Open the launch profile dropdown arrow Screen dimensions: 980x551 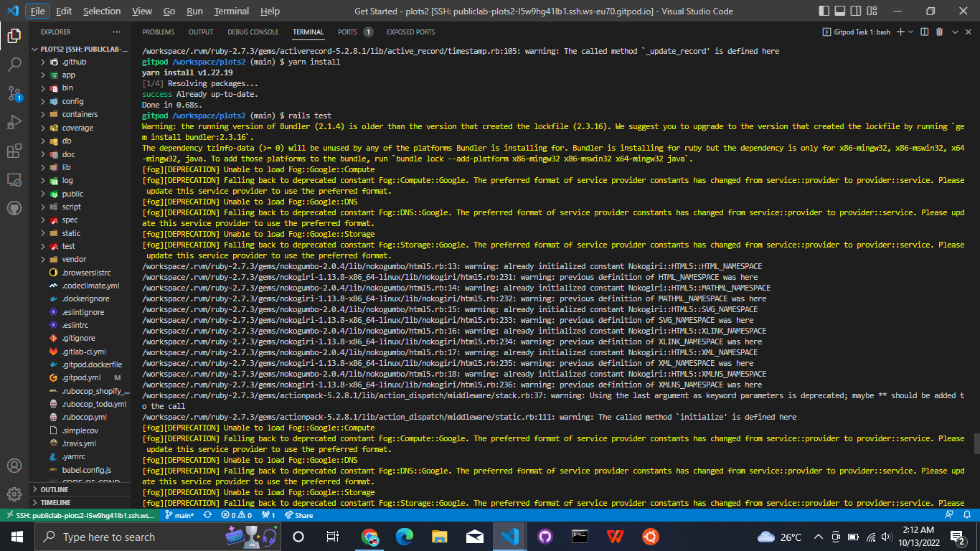[x=910, y=32]
